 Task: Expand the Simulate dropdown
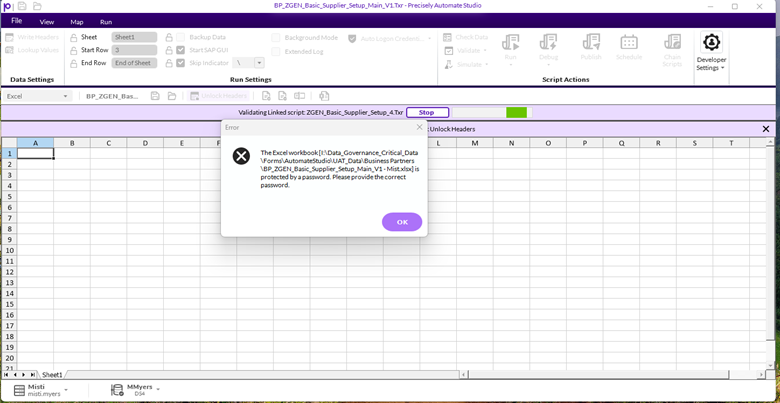coord(487,64)
